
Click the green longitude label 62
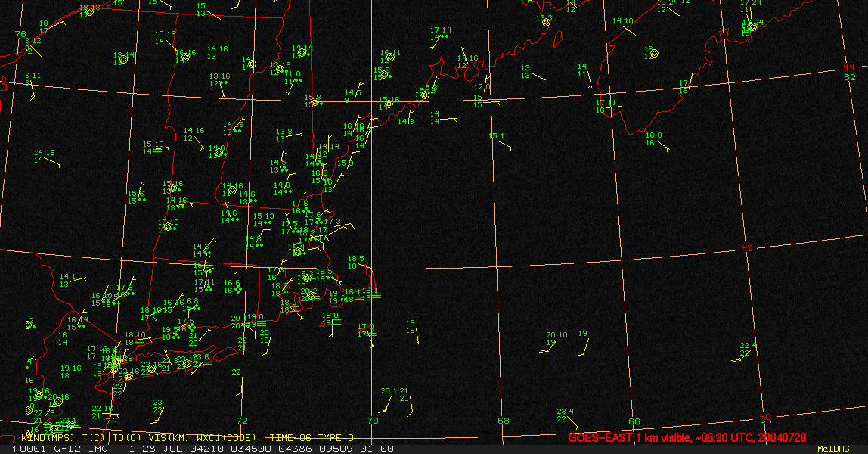pyautogui.click(x=850, y=77)
